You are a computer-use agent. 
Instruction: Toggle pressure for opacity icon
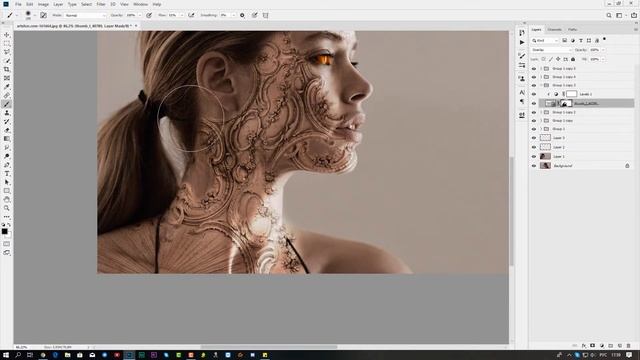coord(149,15)
